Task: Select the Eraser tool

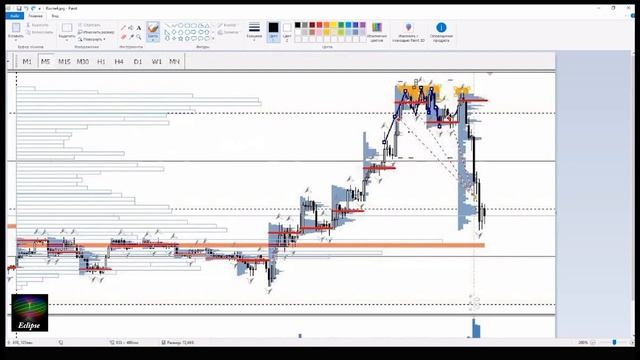Action: click(123, 37)
